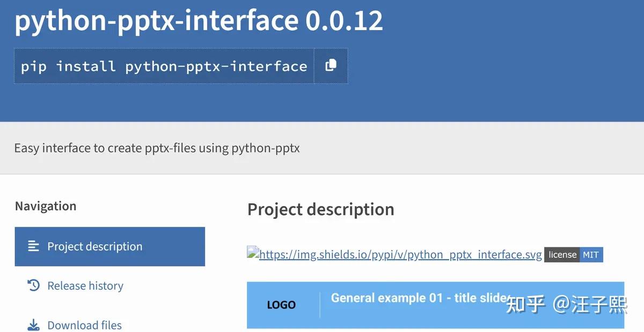Open the shields.io PyPI version badge link
The width and height of the screenshot is (644, 332).
pos(400,254)
